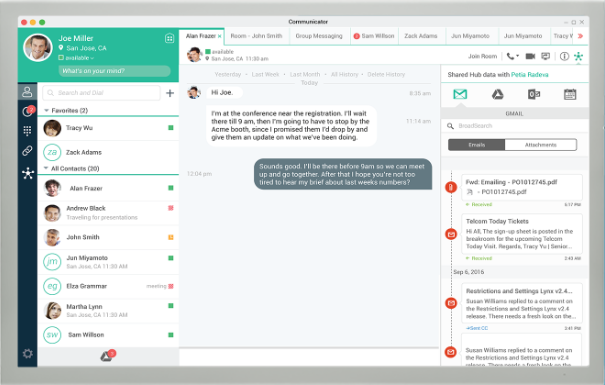The image size is (605, 385).
Task: Open the link sidebar icon
Action: point(27,150)
